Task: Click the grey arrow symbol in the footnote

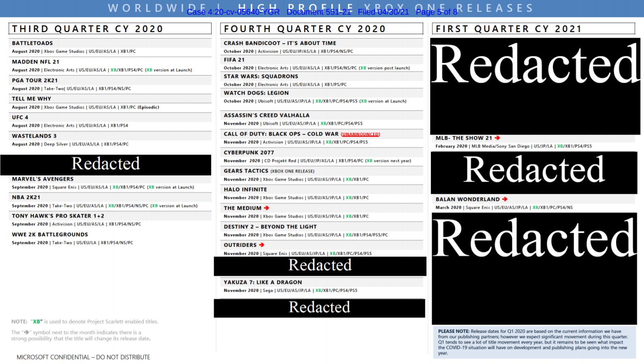Action: click(26, 332)
